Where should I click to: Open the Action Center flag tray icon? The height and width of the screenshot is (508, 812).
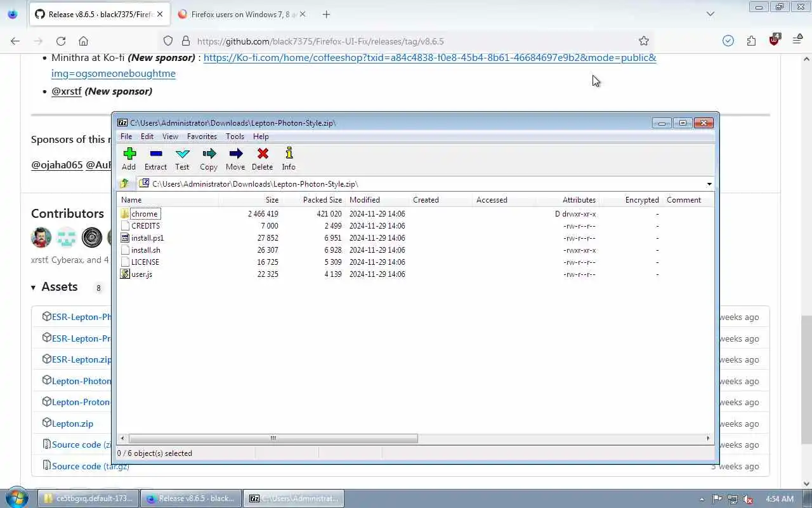click(x=717, y=499)
